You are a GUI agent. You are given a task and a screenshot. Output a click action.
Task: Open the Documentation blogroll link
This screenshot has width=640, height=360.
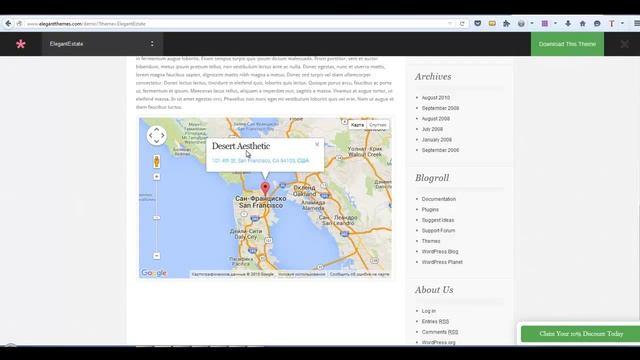[x=439, y=199]
